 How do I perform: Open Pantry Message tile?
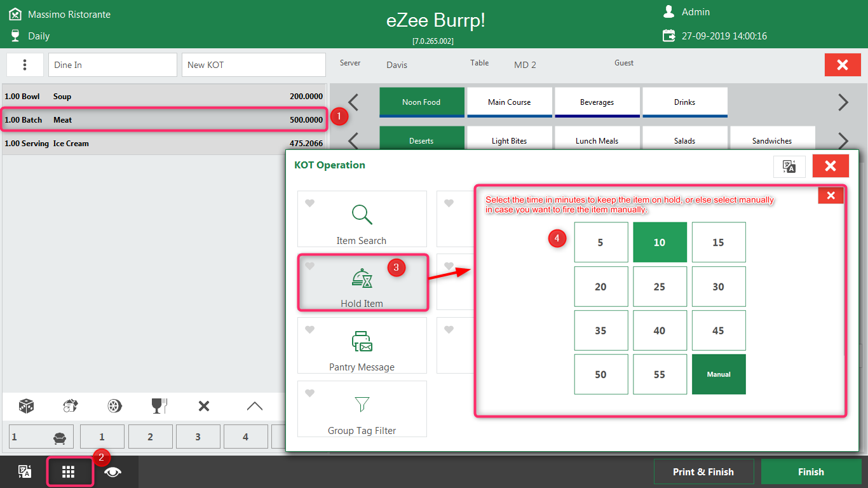362,345
